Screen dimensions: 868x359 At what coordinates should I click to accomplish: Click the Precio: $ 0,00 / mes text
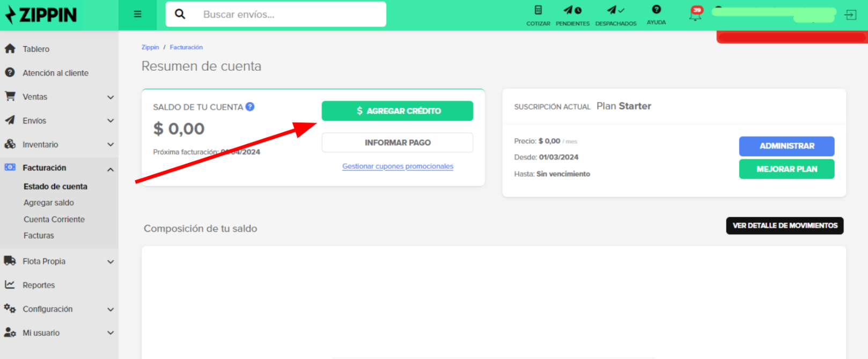(x=546, y=141)
